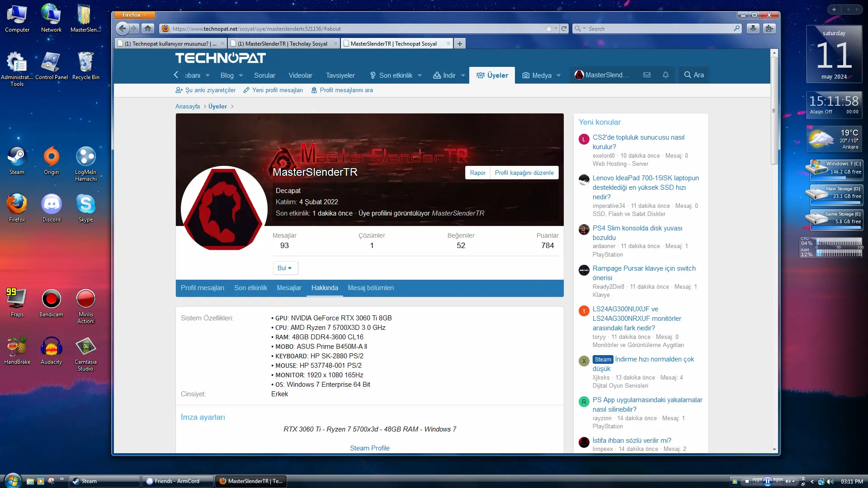Open the Videolar nav item

tap(300, 75)
